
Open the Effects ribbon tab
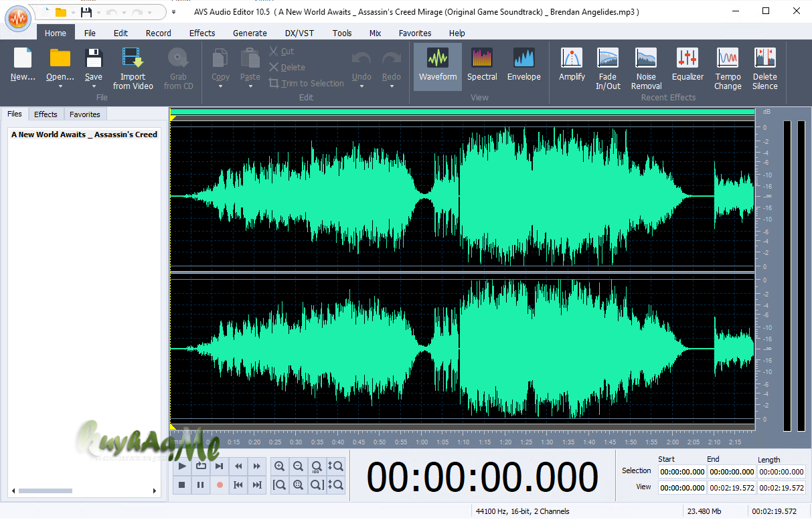tap(202, 33)
